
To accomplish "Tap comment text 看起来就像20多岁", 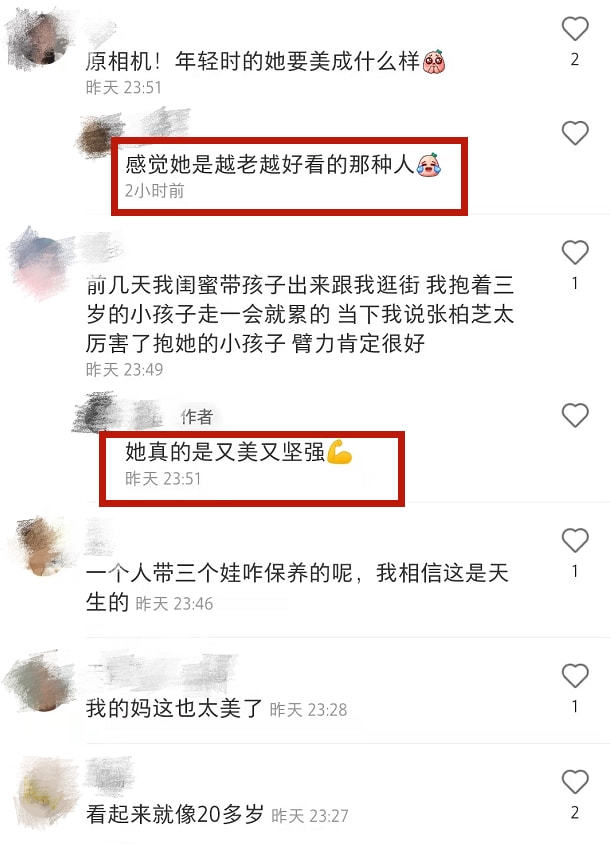I will (x=174, y=814).
